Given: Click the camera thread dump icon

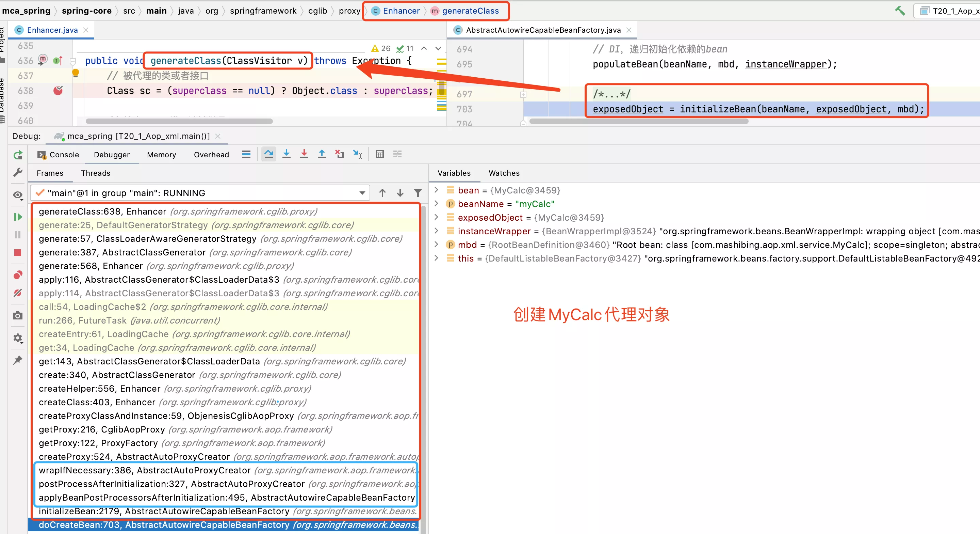Looking at the screenshot, I should [x=18, y=316].
